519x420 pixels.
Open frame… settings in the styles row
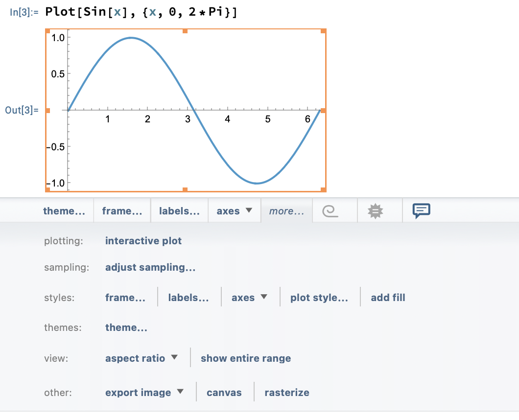pyautogui.click(x=125, y=297)
